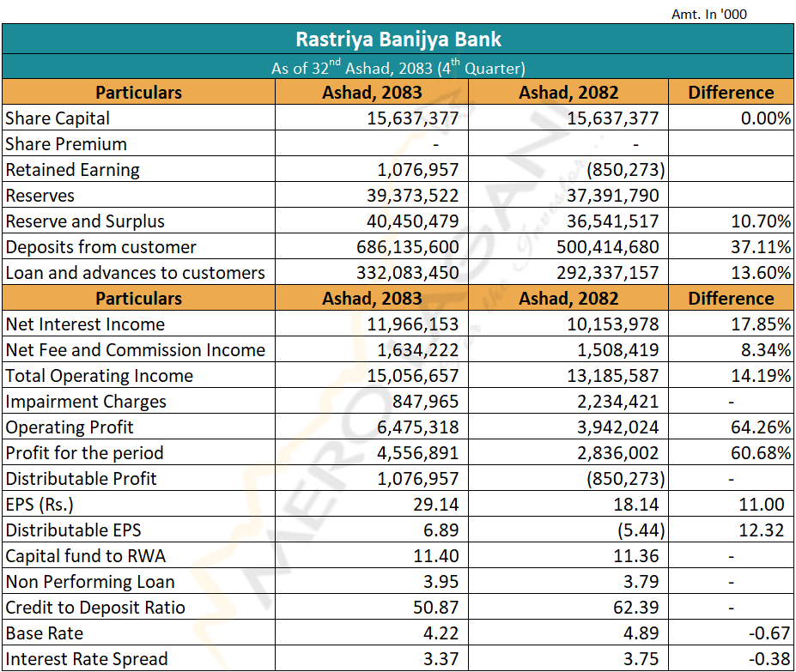The height and width of the screenshot is (672, 796).
Task: Select distributable EPS 6.89
Action: (441, 530)
